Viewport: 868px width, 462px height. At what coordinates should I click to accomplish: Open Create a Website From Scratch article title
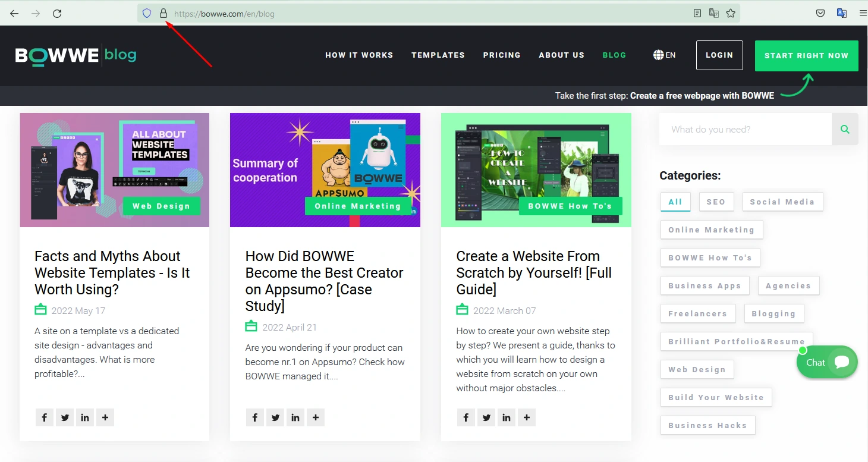click(x=534, y=272)
